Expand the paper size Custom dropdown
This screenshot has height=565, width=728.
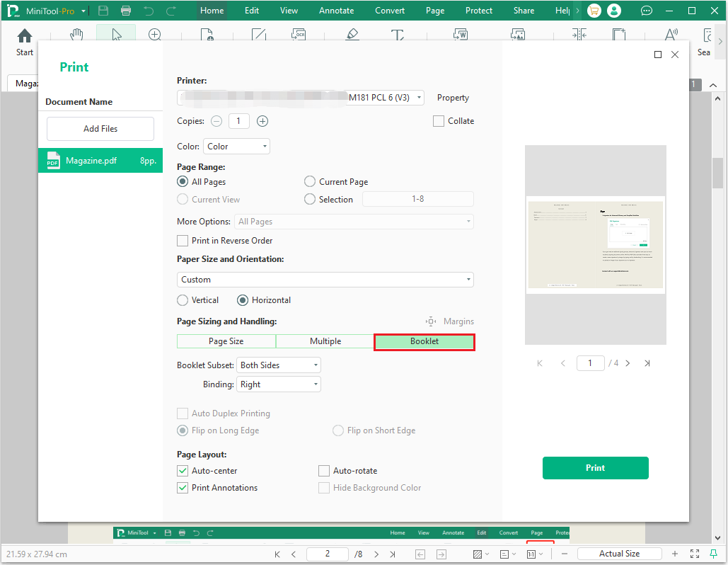[325, 280]
